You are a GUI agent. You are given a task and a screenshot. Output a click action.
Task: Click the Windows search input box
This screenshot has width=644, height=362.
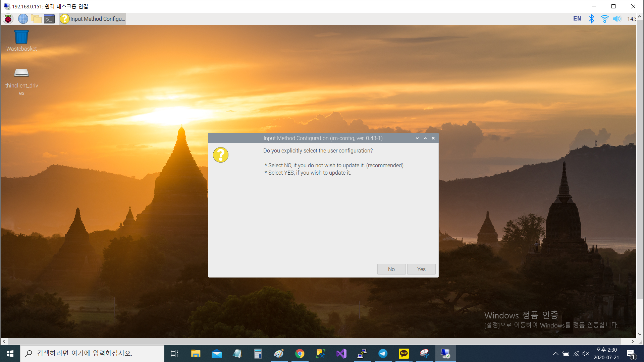tap(92, 353)
